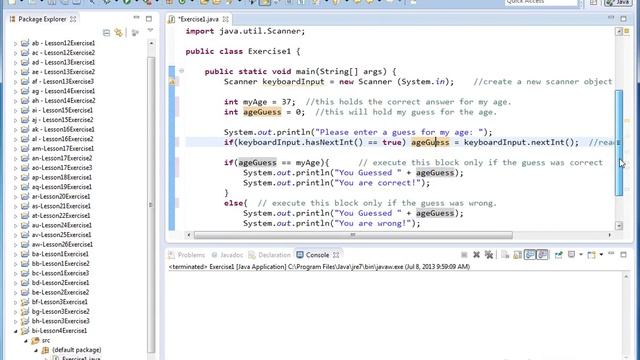The height and width of the screenshot is (360, 640).
Task: Click the console scroll-up arrow
Action: tap(626, 277)
